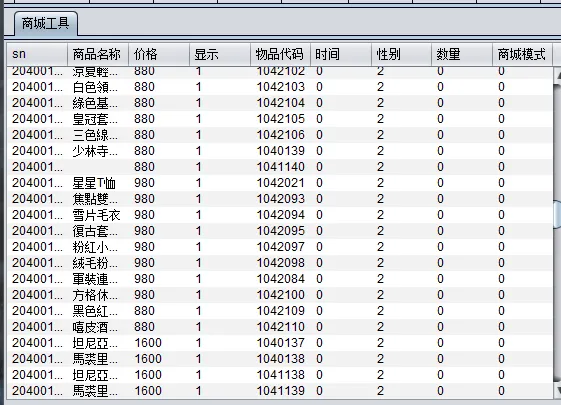The height and width of the screenshot is (405, 561).
Task: Select price 980 in row 1042021
Action: (159, 183)
